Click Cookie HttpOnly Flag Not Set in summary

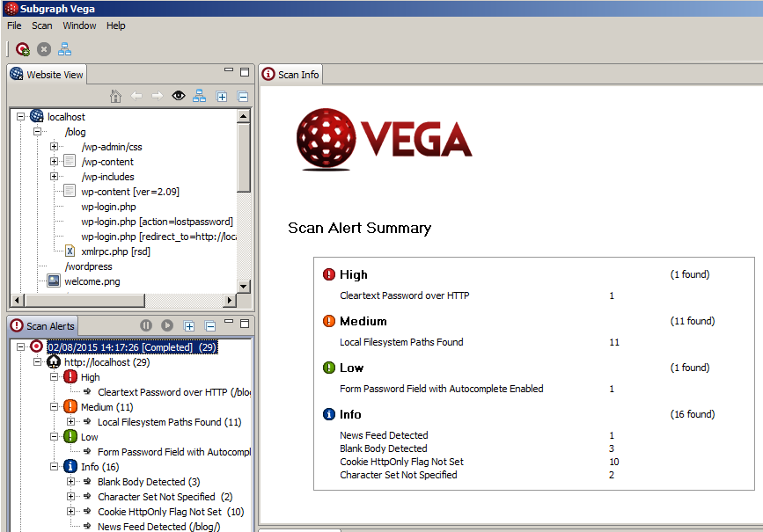(x=401, y=462)
